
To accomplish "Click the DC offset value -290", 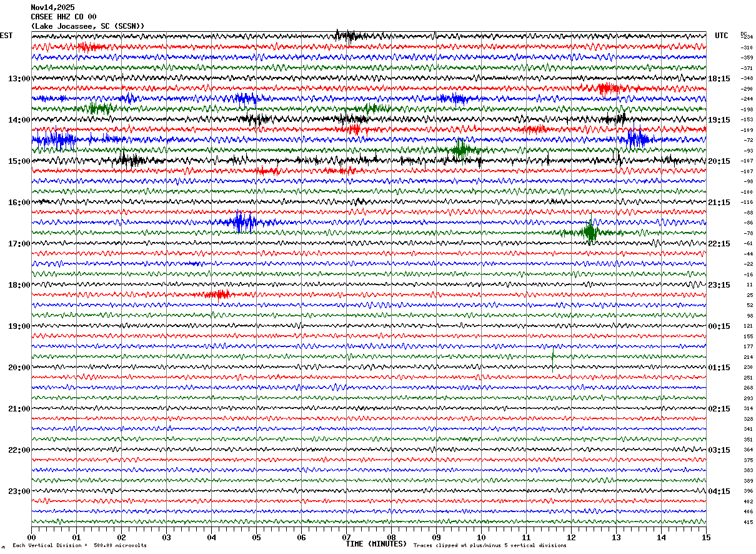I will coord(747,89).
